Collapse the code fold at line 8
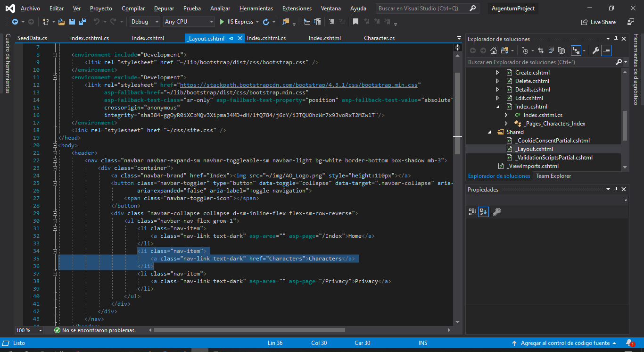Viewport: 644px width, 352px height. click(55, 55)
